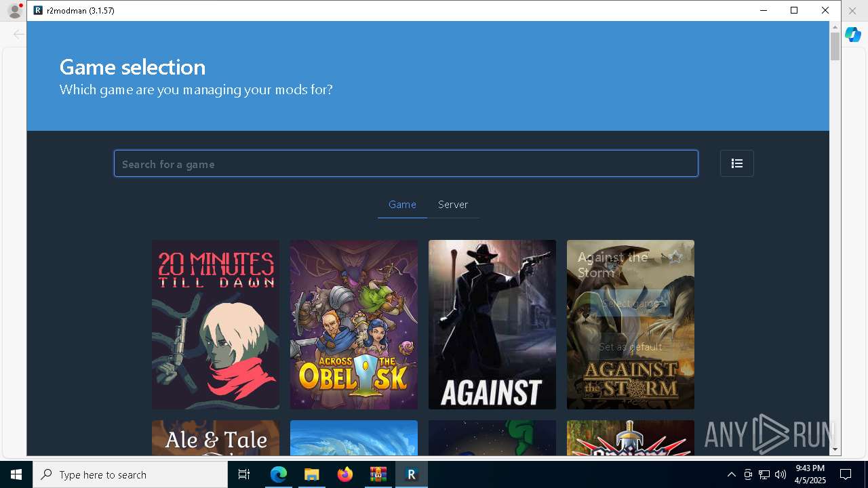This screenshot has height=488, width=868.
Task: Open Task View from taskbar
Action: [x=244, y=474]
